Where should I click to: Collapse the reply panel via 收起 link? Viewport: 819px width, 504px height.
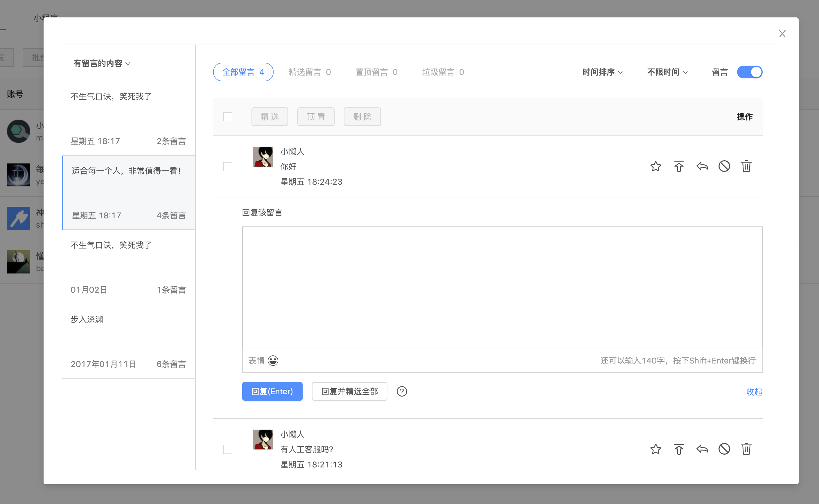pos(754,392)
